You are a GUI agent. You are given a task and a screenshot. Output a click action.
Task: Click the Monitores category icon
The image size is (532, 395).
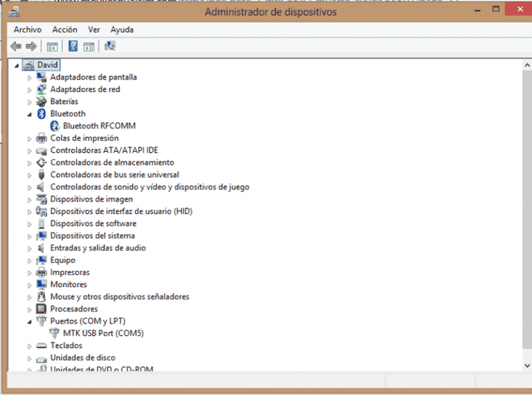click(x=41, y=285)
